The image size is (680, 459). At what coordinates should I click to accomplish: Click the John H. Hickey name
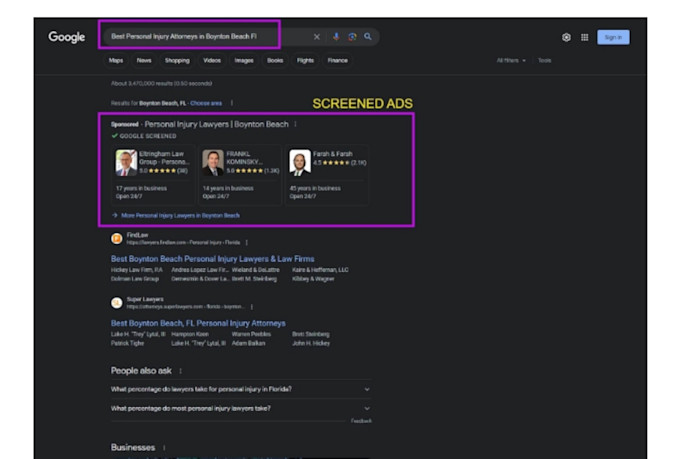(x=311, y=343)
